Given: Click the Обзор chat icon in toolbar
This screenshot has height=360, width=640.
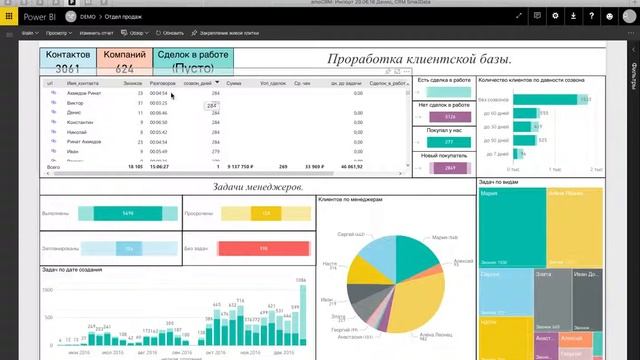Looking at the screenshot, I should tap(124, 33).
